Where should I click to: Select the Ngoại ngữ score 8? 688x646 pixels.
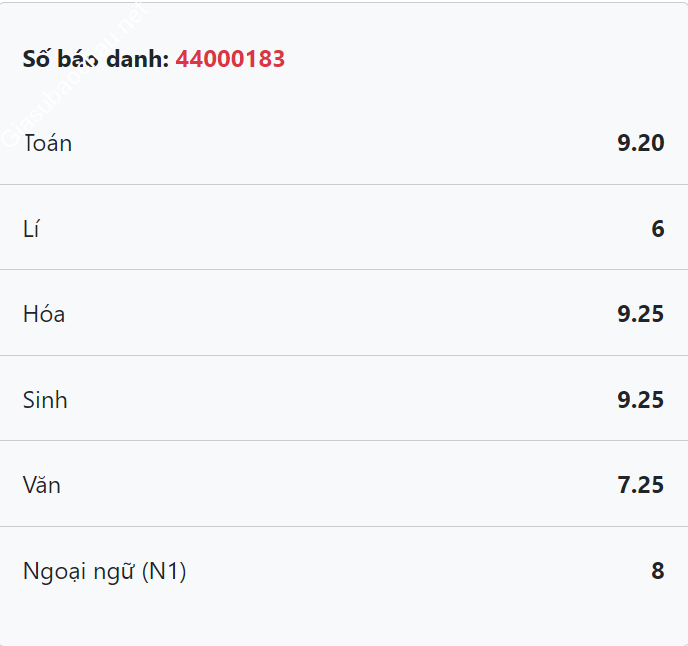tap(658, 571)
